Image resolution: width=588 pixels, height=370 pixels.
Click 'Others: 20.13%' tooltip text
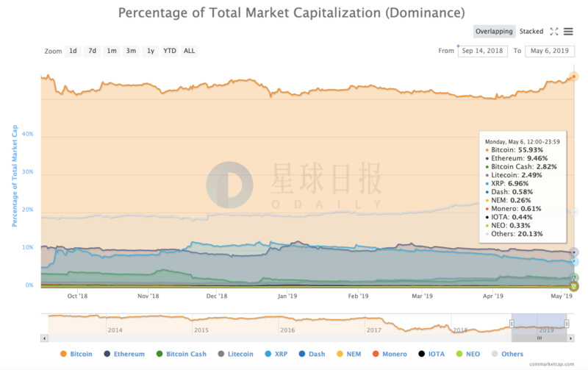(x=517, y=234)
